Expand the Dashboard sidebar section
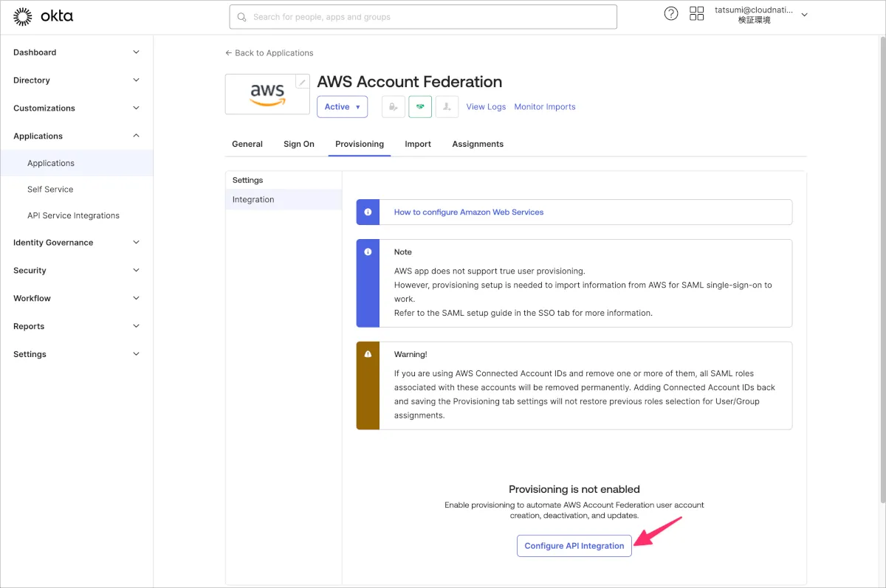Image resolution: width=886 pixels, height=588 pixels. (x=76, y=52)
